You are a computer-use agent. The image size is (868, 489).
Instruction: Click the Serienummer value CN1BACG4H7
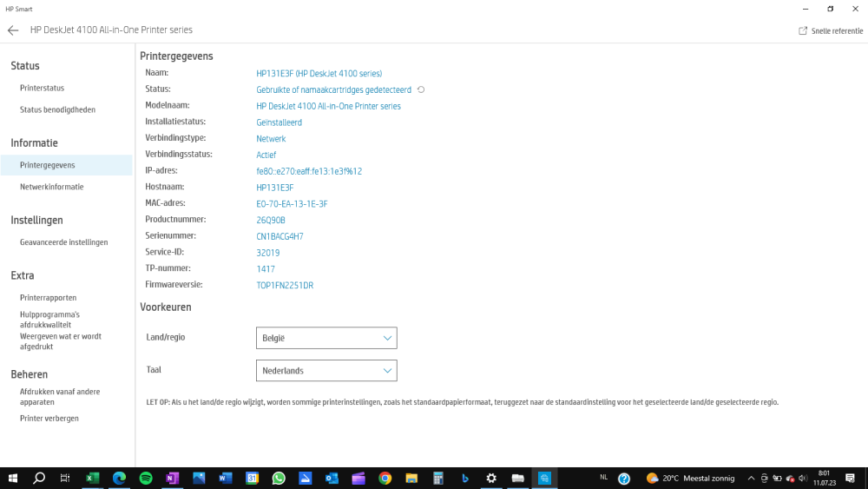tap(279, 236)
